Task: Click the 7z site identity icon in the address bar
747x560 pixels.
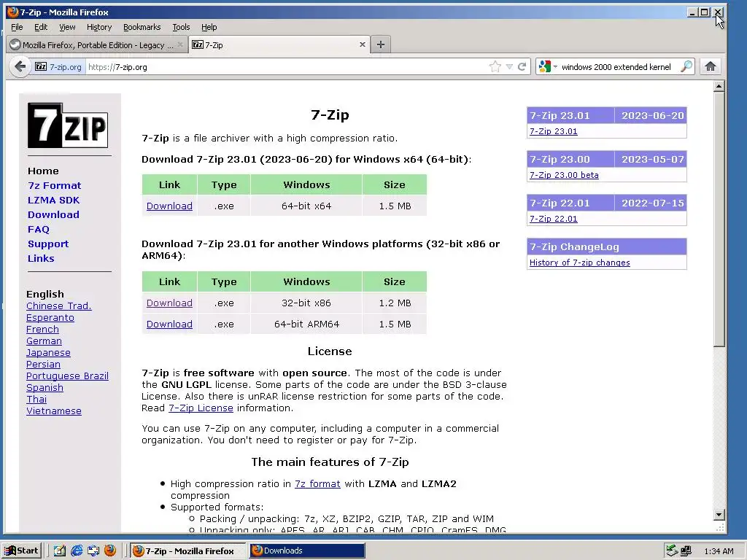Action: coord(41,66)
